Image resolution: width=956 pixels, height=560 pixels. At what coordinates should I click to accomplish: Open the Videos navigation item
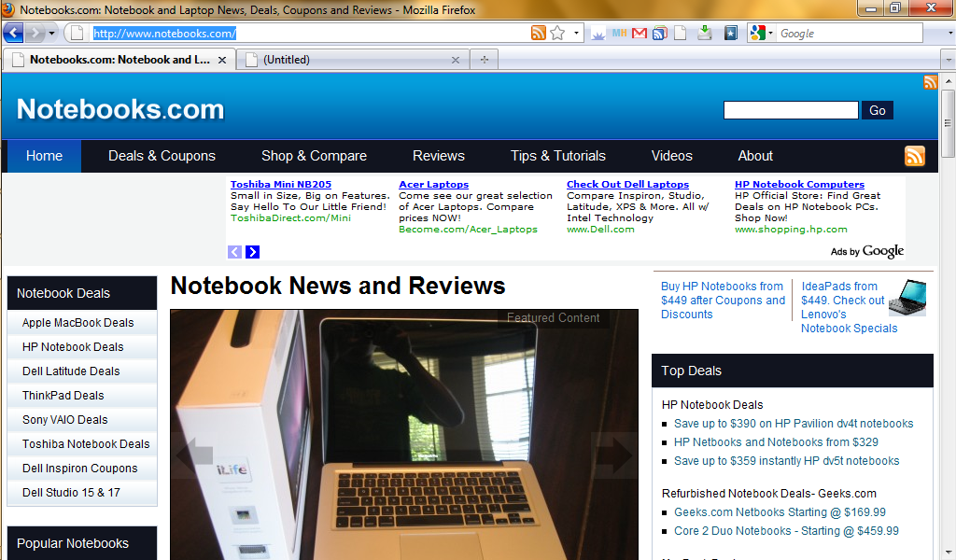tap(672, 156)
